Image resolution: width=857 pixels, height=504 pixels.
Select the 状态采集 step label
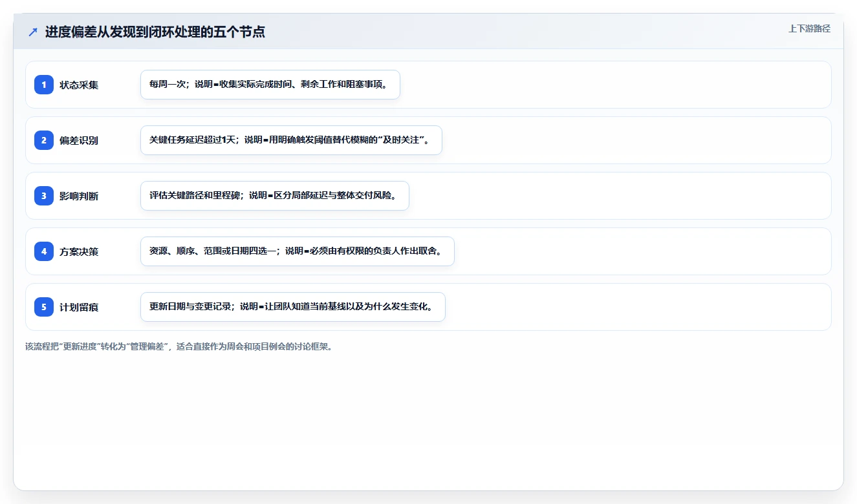(79, 85)
